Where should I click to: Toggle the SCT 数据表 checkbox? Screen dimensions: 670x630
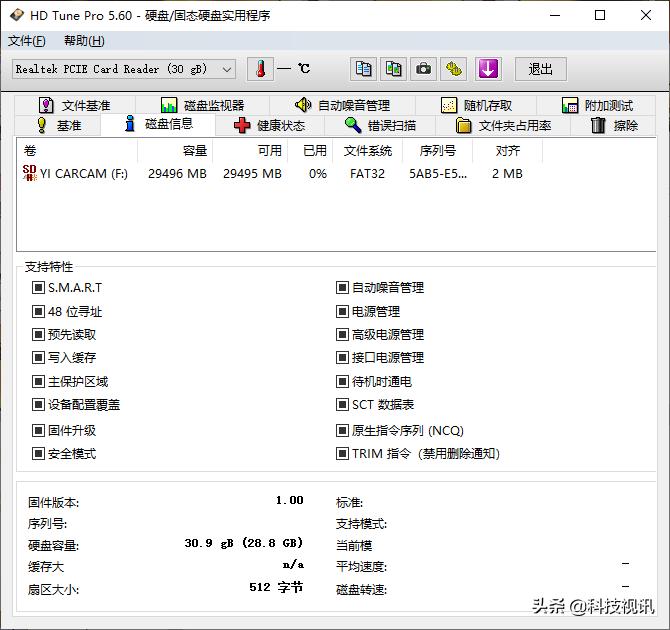pyautogui.click(x=342, y=404)
